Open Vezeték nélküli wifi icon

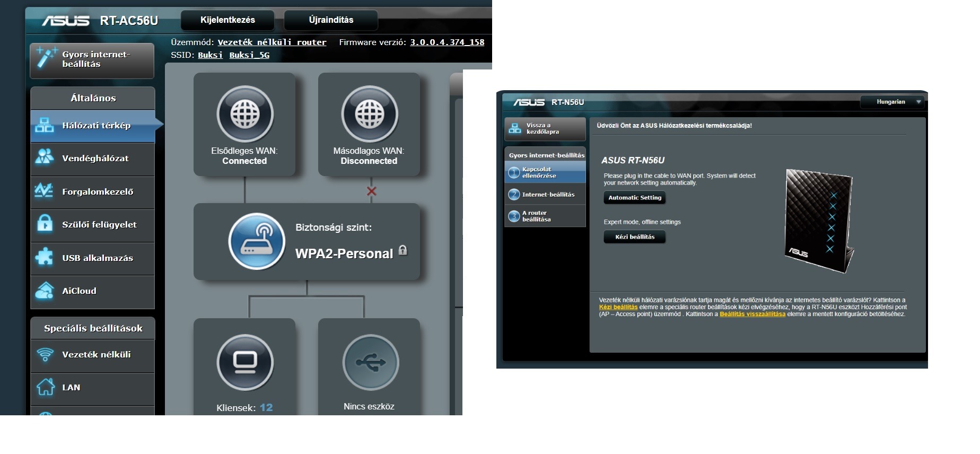[x=45, y=354]
